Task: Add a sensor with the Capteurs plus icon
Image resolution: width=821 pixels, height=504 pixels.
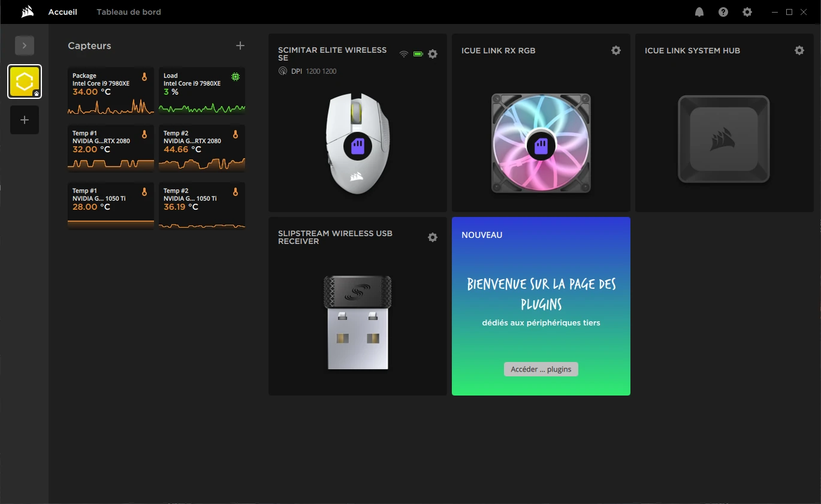Action: (240, 46)
